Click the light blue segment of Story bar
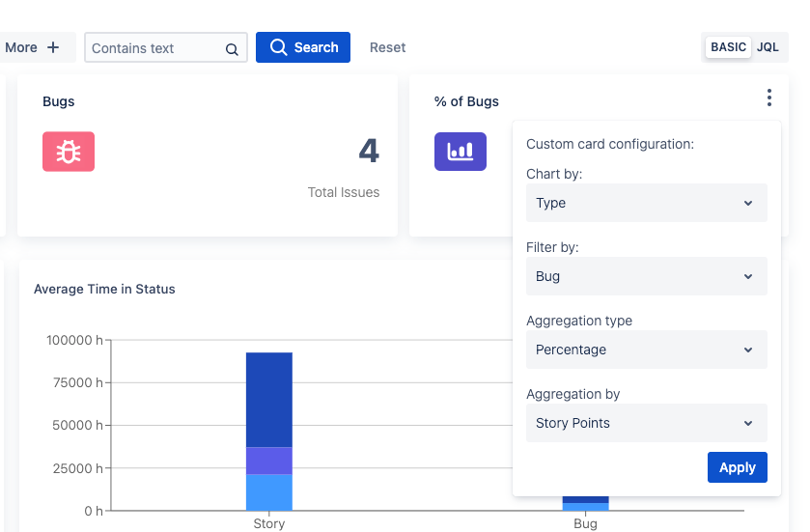The image size is (810, 532). (x=269, y=492)
